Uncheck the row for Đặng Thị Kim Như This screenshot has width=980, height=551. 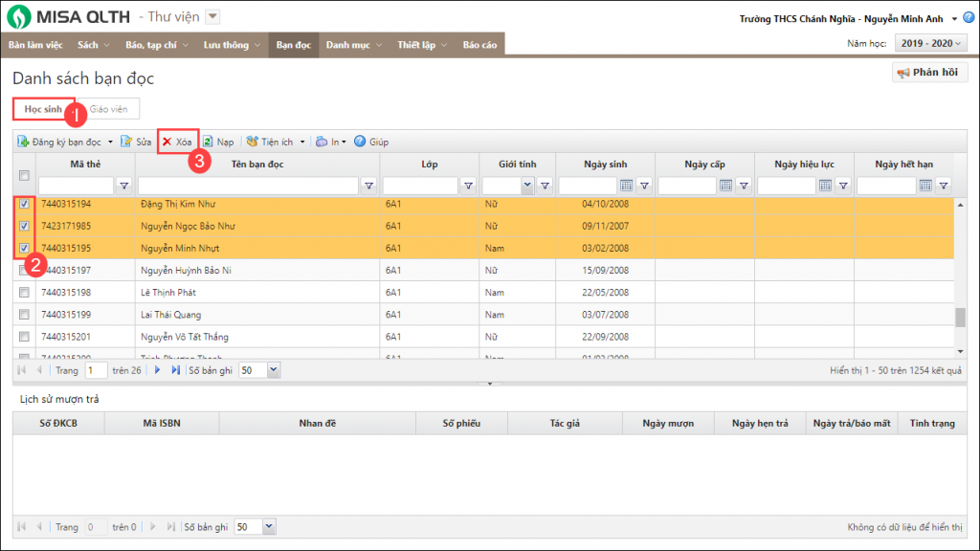click(24, 205)
